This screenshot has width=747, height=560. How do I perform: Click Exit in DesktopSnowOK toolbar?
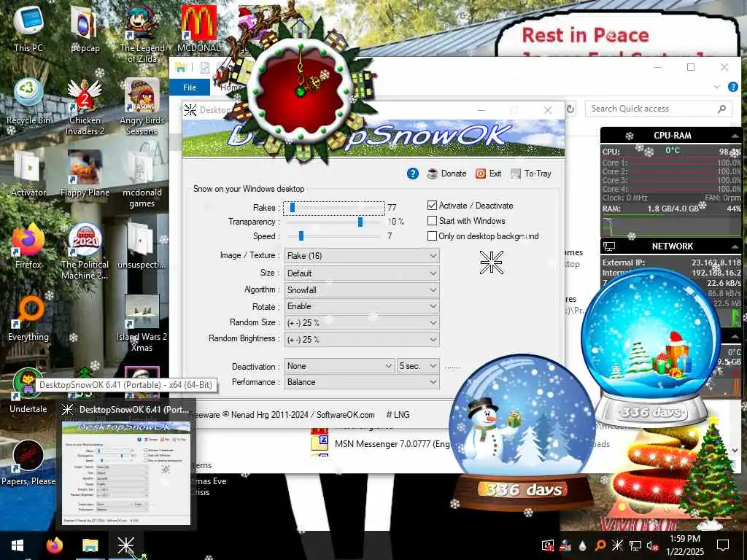pyautogui.click(x=488, y=174)
